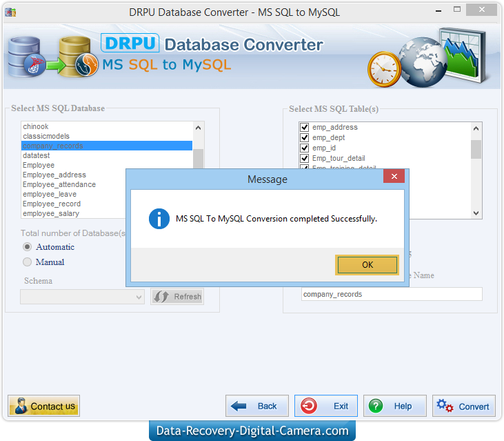Select employee_leave database
504x441 pixels.
pyautogui.click(x=74, y=194)
